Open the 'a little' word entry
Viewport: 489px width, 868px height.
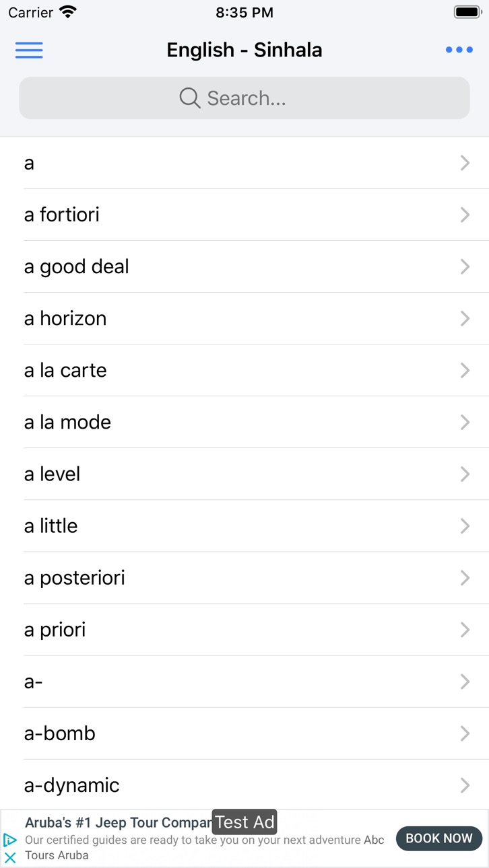click(x=244, y=526)
